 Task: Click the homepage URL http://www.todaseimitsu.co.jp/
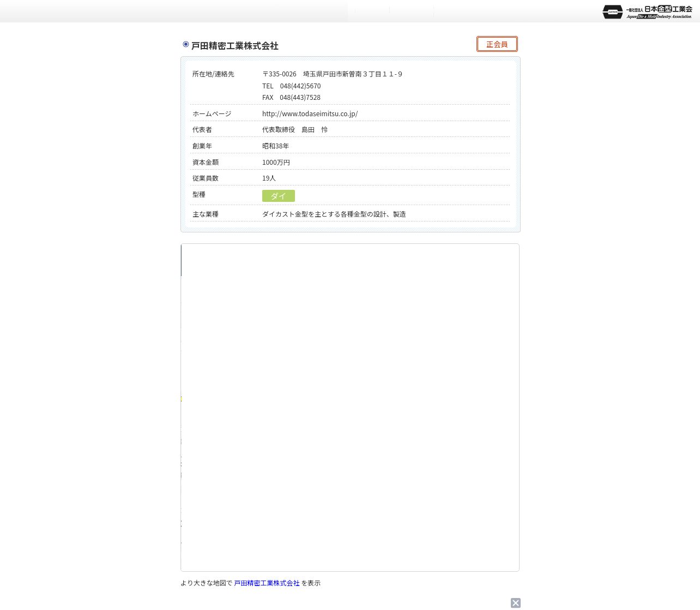coord(310,113)
